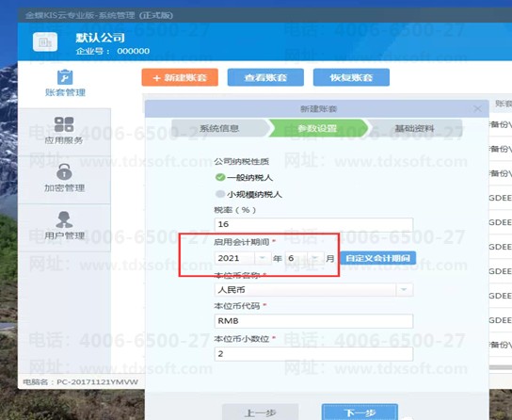Close the 新建账套 dialog
The height and width of the screenshot is (420, 512).
tap(477, 108)
